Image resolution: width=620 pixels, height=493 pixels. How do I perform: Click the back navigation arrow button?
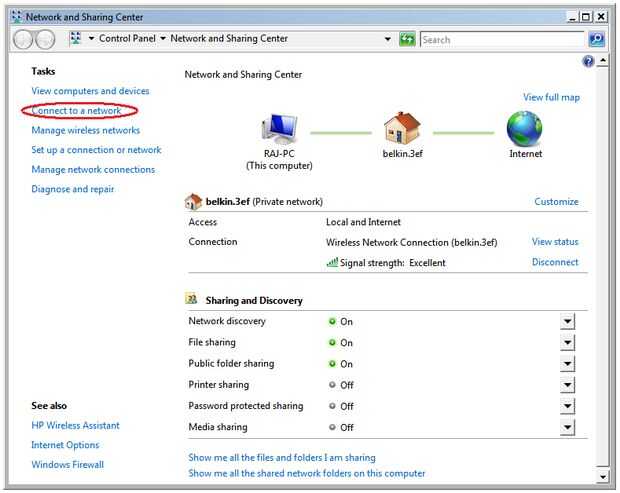(23, 40)
